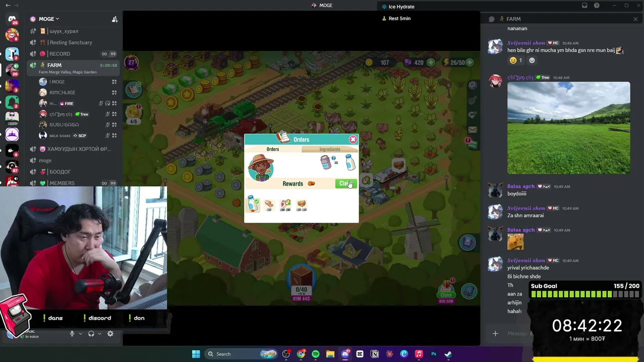This screenshot has height=362, width=644.
Task: Click Bataa agch username above boydoiiii
Action: [x=521, y=187]
